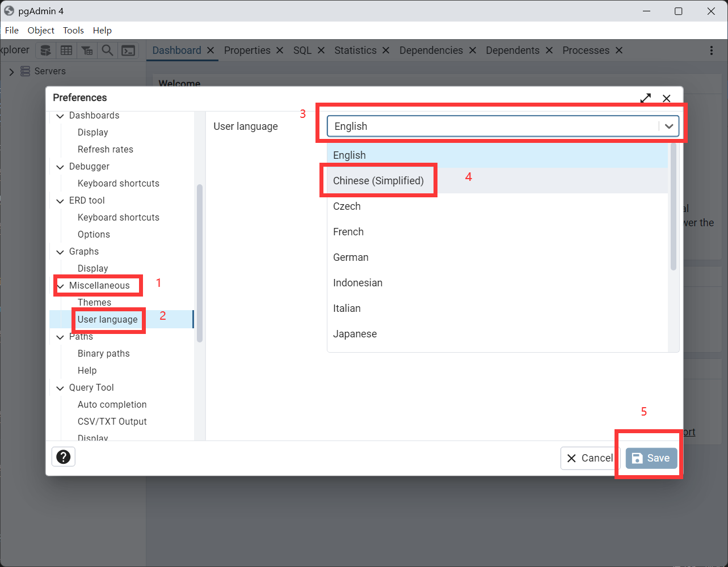Screen dimensions: 728x567
Task: Expand the Servers tree node
Action: point(11,71)
